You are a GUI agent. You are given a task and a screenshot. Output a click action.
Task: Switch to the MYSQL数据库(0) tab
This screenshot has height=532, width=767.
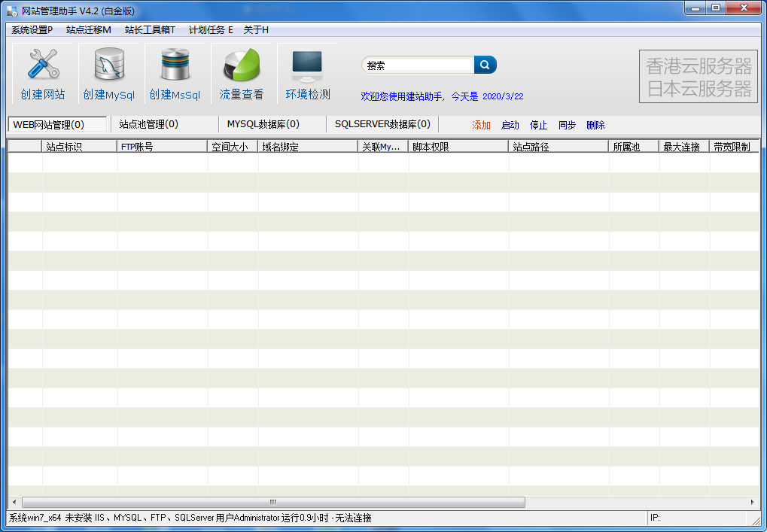coord(263,124)
